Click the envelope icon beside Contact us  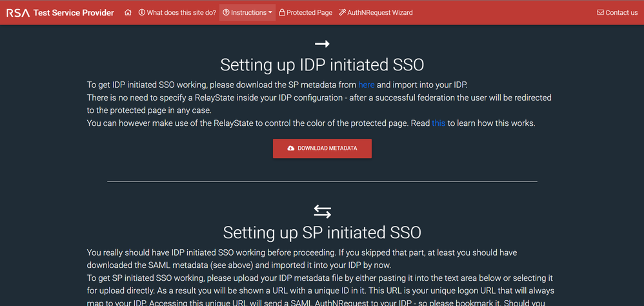point(600,12)
